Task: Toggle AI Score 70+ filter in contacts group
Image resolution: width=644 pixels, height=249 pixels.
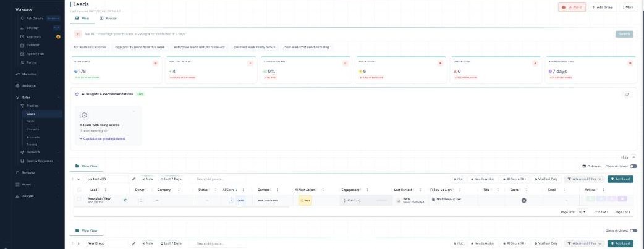Action: (x=514, y=179)
